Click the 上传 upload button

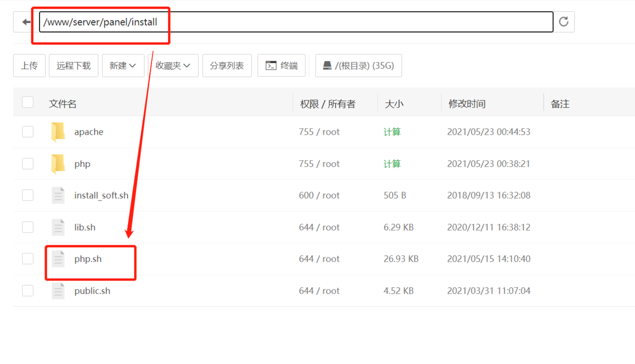[x=29, y=65]
